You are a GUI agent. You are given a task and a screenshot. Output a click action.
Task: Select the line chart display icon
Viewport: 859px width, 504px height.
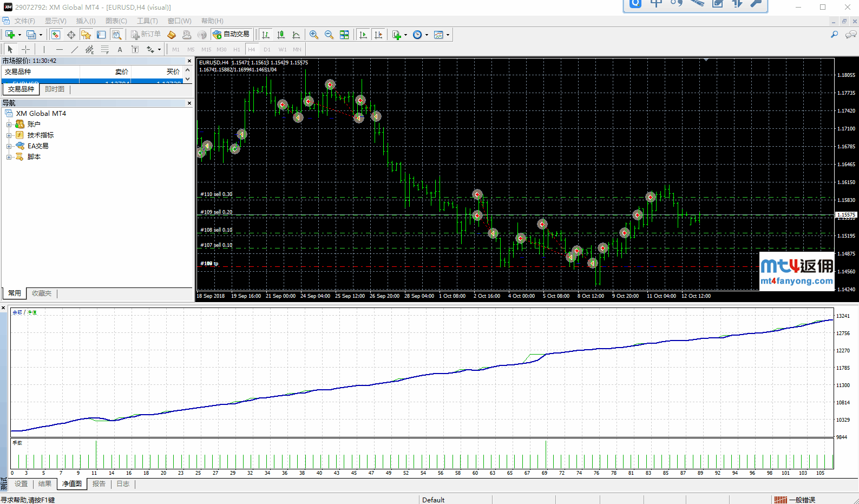[296, 35]
